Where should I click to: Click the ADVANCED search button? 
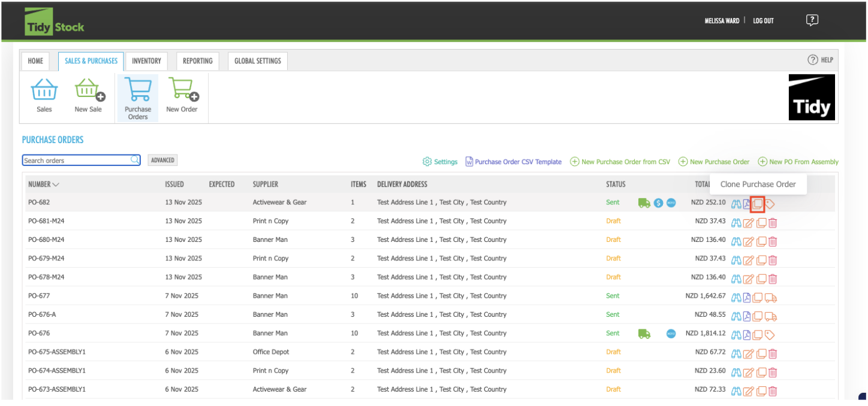click(x=162, y=160)
